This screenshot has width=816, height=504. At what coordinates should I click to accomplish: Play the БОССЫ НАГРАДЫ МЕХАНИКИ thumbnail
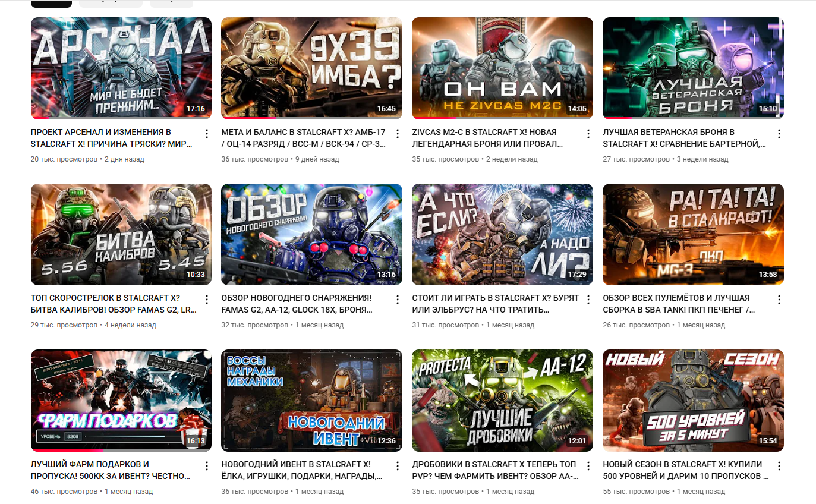coord(312,401)
